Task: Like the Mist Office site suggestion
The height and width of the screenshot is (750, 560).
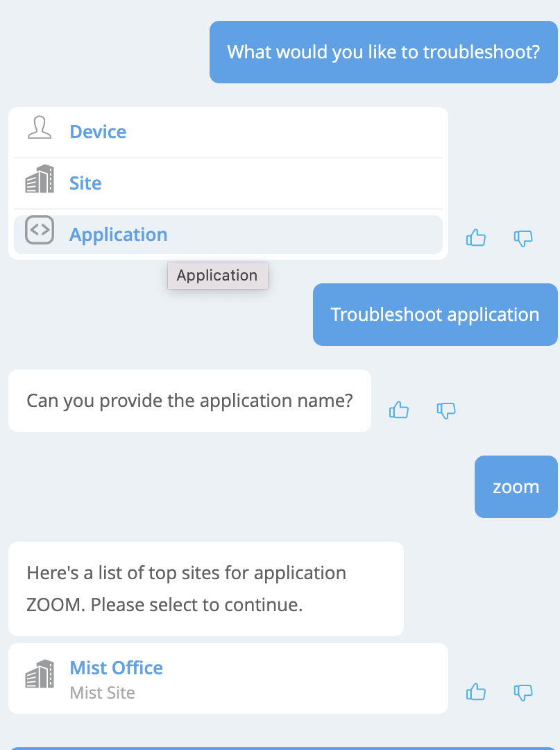Action: pyautogui.click(x=476, y=692)
